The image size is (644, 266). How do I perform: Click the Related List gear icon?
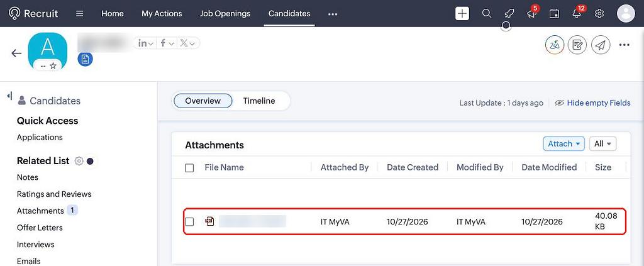tap(79, 161)
